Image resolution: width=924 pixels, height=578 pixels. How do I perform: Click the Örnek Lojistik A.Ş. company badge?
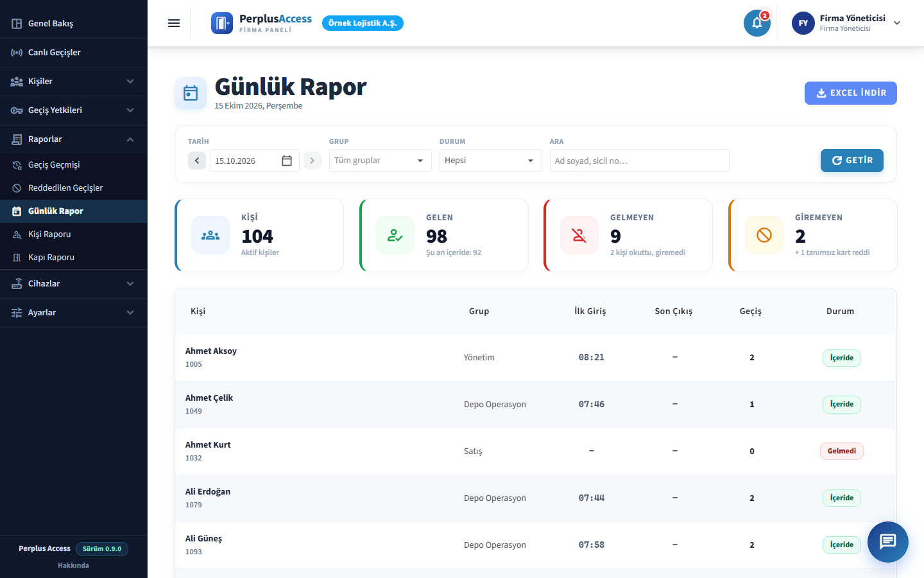(363, 23)
